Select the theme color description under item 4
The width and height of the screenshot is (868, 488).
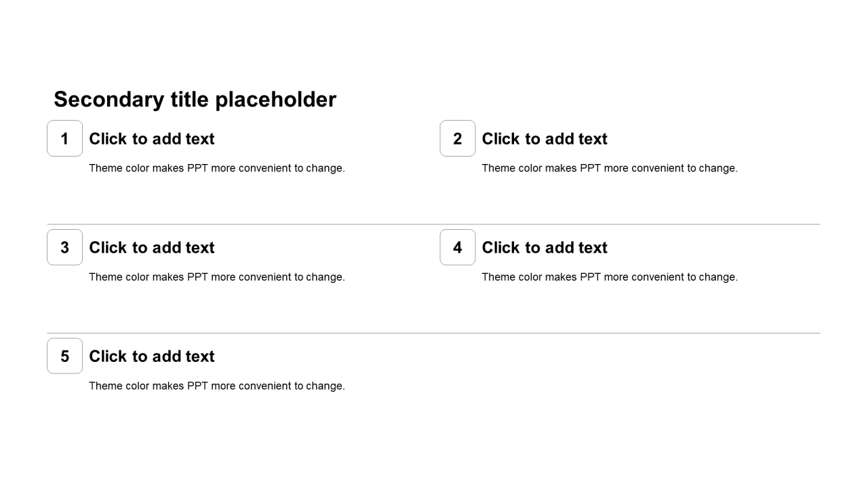tap(610, 277)
